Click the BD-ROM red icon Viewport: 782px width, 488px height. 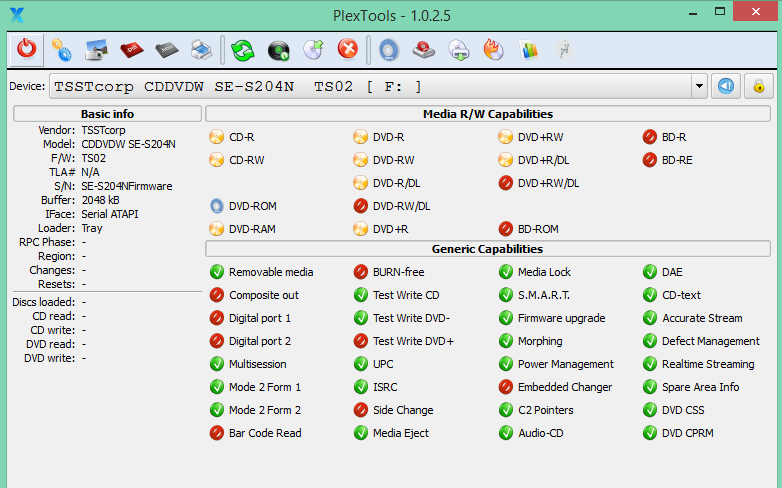coord(505,229)
